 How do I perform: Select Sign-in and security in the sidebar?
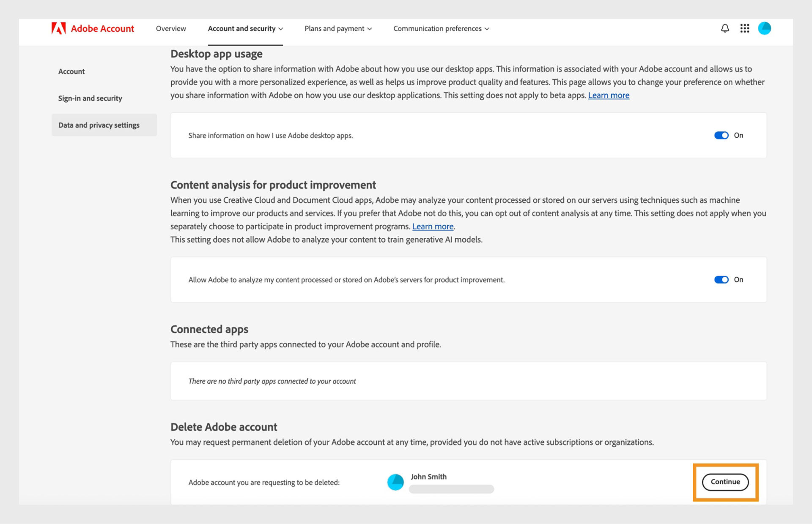90,98
